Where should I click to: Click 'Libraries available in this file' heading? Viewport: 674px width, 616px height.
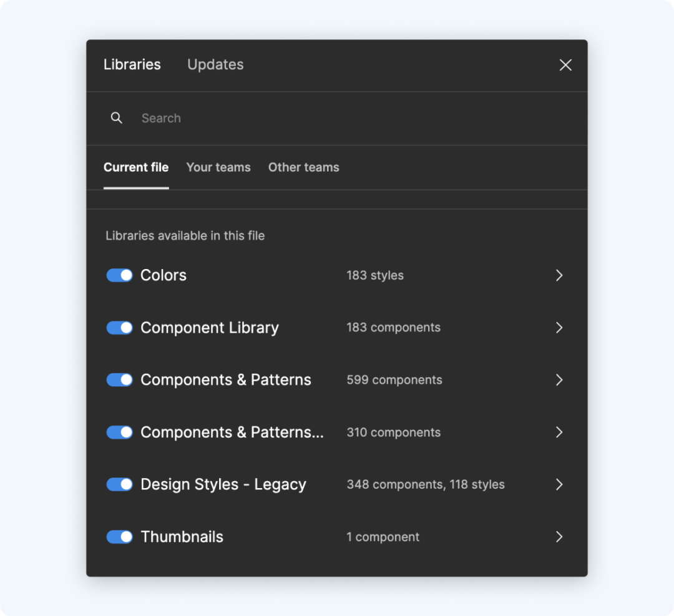tap(185, 235)
